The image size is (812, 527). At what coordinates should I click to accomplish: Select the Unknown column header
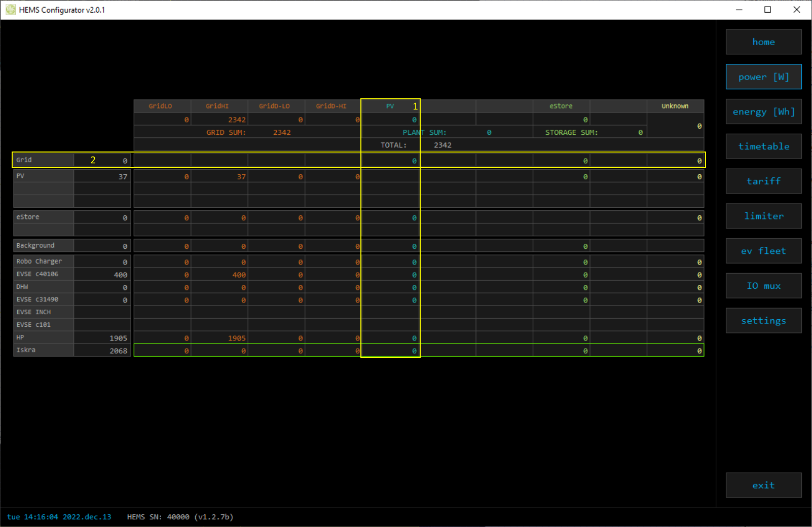tap(675, 106)
